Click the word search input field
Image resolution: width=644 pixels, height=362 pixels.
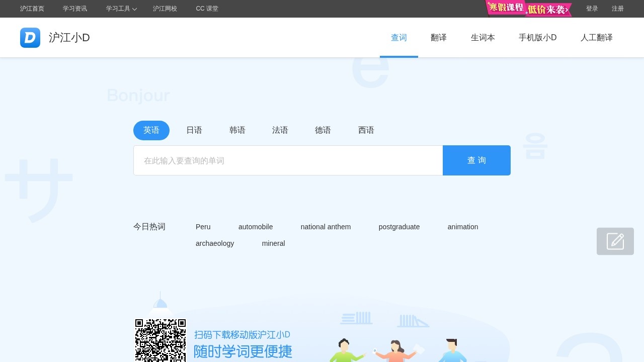click(x=288, y=160)
